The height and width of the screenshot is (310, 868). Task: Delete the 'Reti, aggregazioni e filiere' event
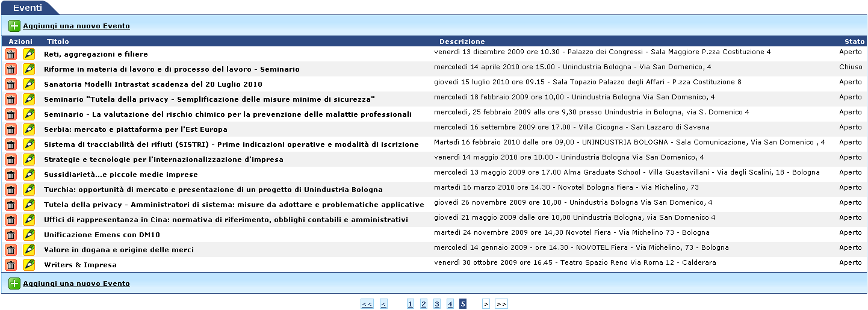click(x=11, y=54)
